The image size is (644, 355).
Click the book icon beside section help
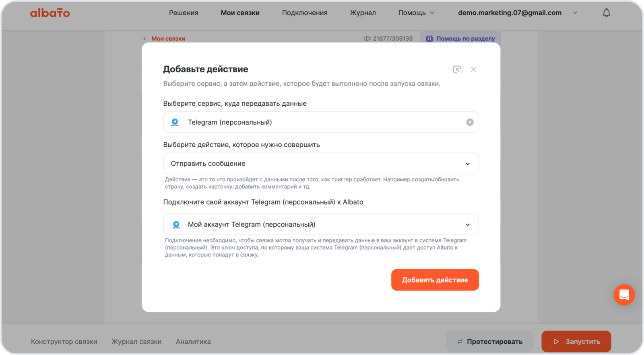tap(429, 39)
